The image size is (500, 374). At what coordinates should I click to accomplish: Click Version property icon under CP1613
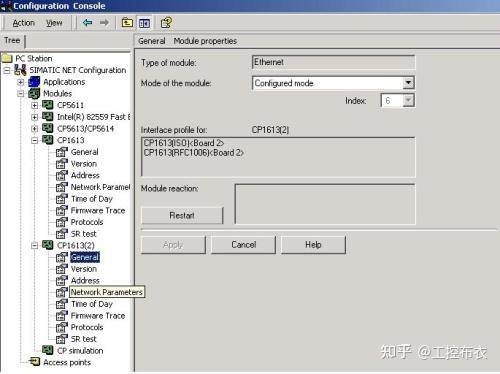coord(62,164)
